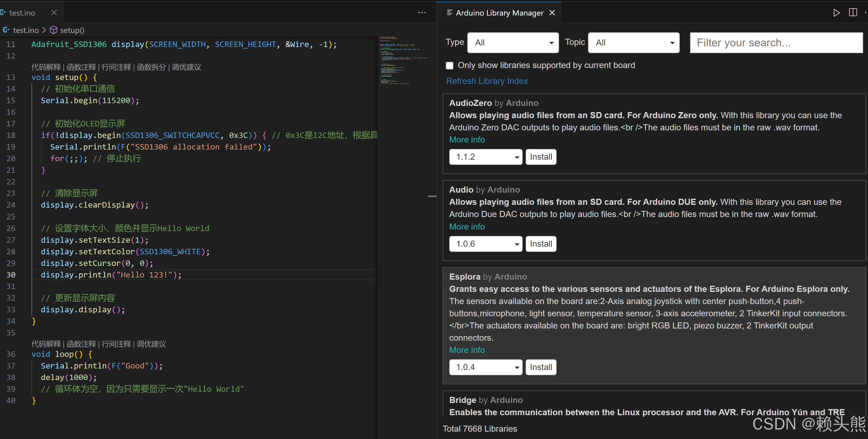Click the setup() symbol icon in breadcrumb
Viewport: 868px width, 439px height.
(53, 30)
